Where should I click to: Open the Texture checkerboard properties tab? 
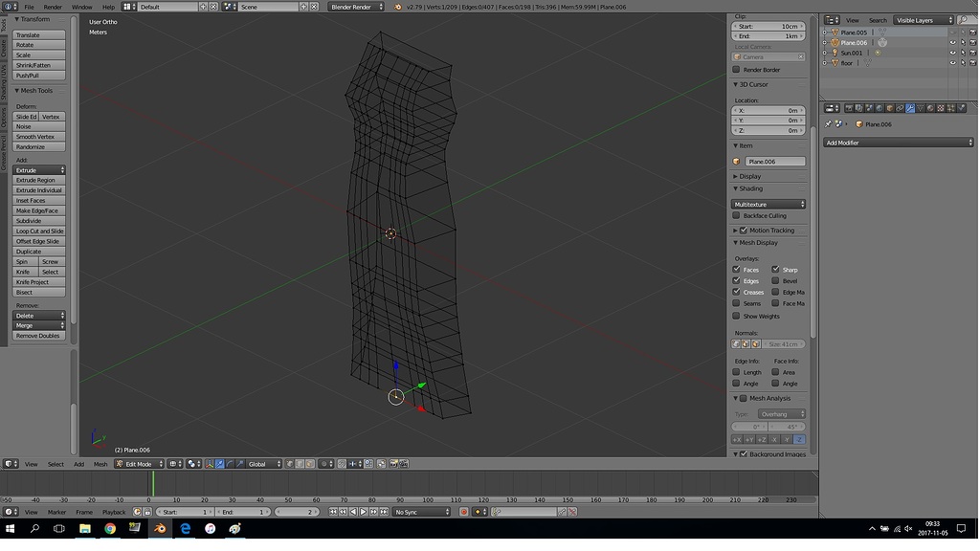point(941,108)
